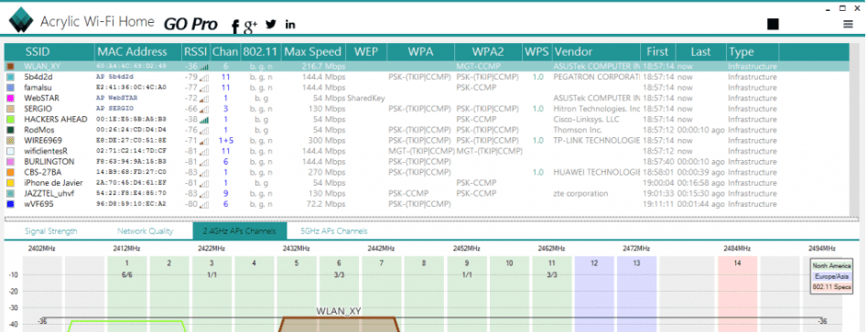Screen dimensions: 868x332
Task: Click the SharedKey WEP value for WebSTAR
Action: click(x=366, y=99)
